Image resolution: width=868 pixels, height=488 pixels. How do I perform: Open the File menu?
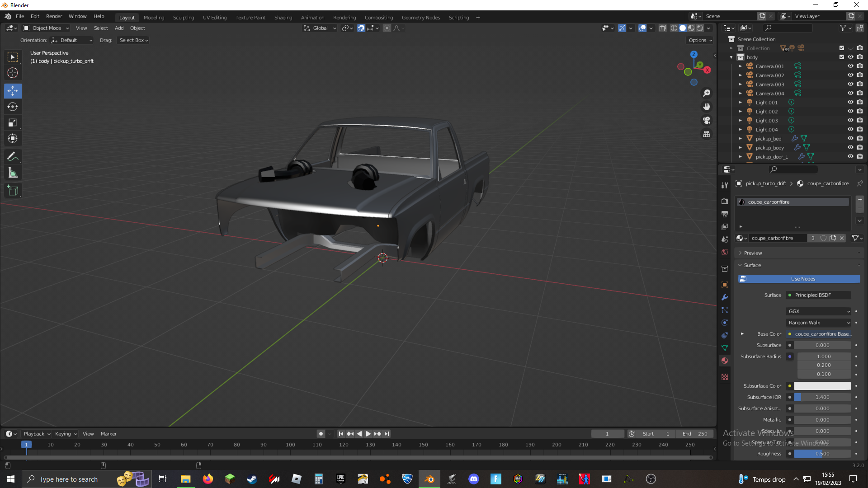(20, 16)
